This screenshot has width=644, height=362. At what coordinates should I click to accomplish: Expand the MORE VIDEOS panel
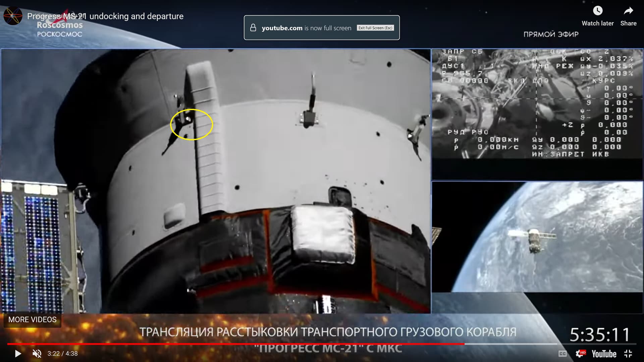[32, 319]
